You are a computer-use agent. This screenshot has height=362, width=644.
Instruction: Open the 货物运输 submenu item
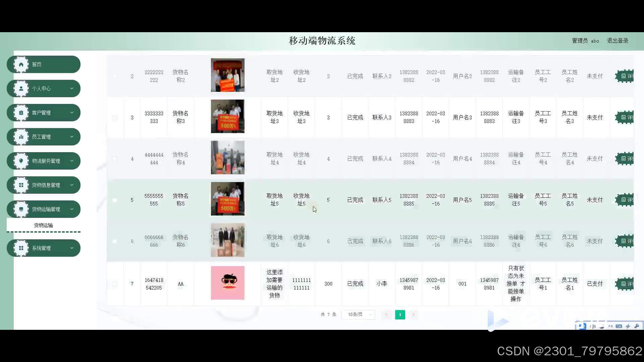43,225
